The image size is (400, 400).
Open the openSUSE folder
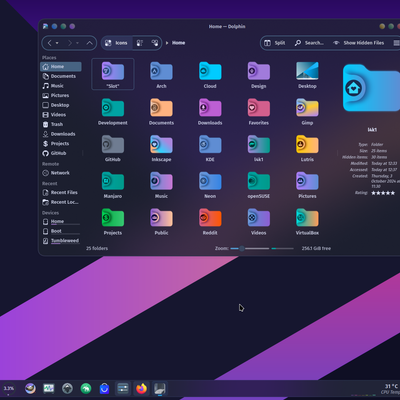coord(259,185)
